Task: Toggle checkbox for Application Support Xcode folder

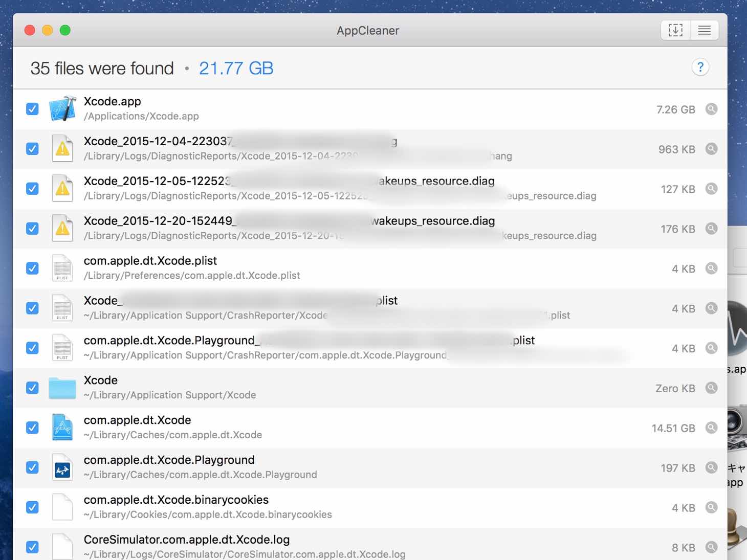Action: click(x=32, y=388)
